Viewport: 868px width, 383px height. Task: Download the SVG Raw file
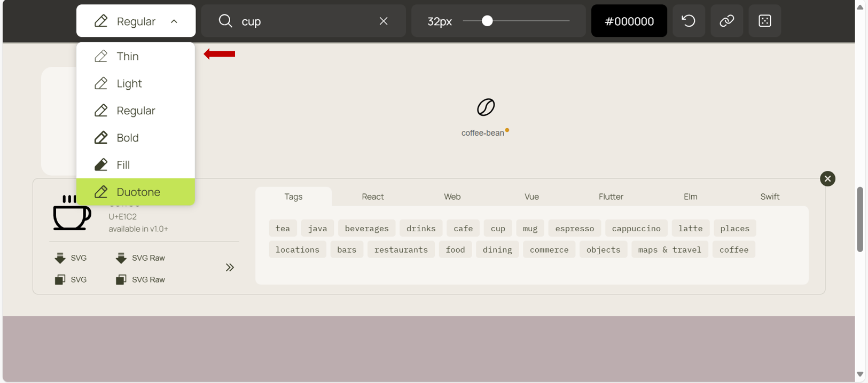click(x=140, y=258)
